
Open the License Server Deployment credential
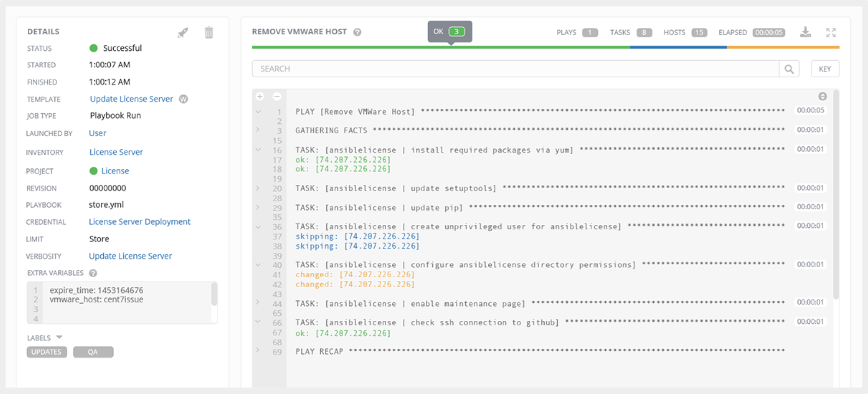tap(139, 222)
